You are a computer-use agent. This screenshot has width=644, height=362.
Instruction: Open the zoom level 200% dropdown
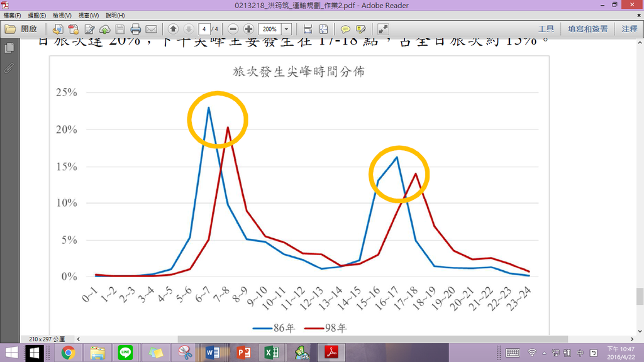[287, 28]
